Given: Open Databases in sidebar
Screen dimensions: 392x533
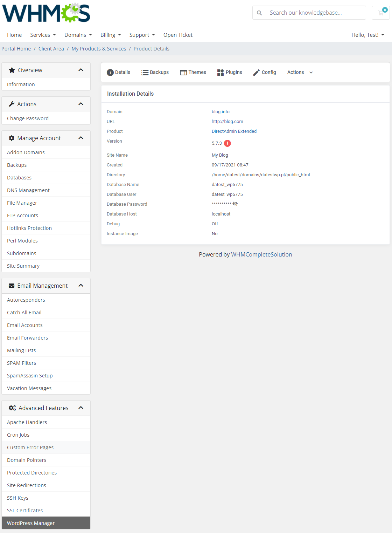Looking at the screenshot, I should tap(46, 178).
